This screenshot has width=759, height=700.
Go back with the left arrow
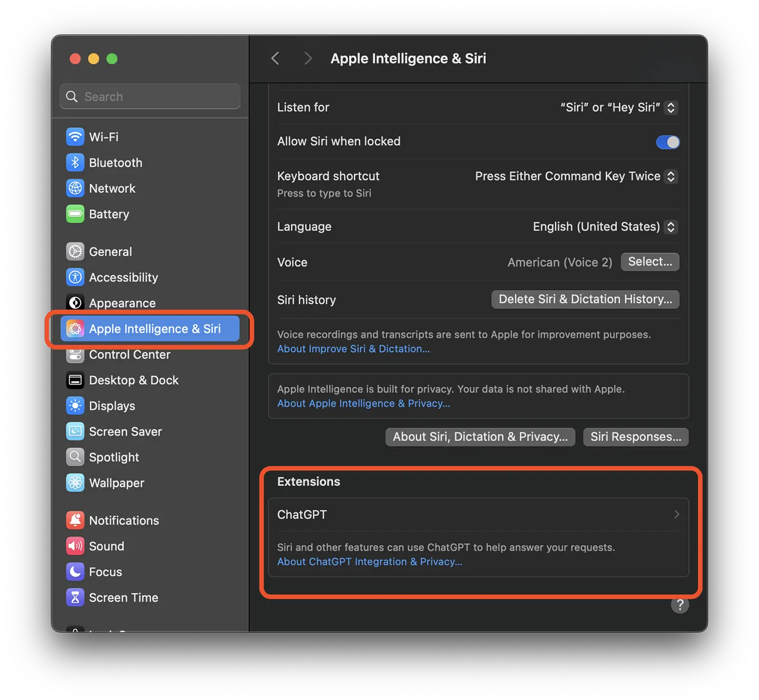tap(275, 59)
